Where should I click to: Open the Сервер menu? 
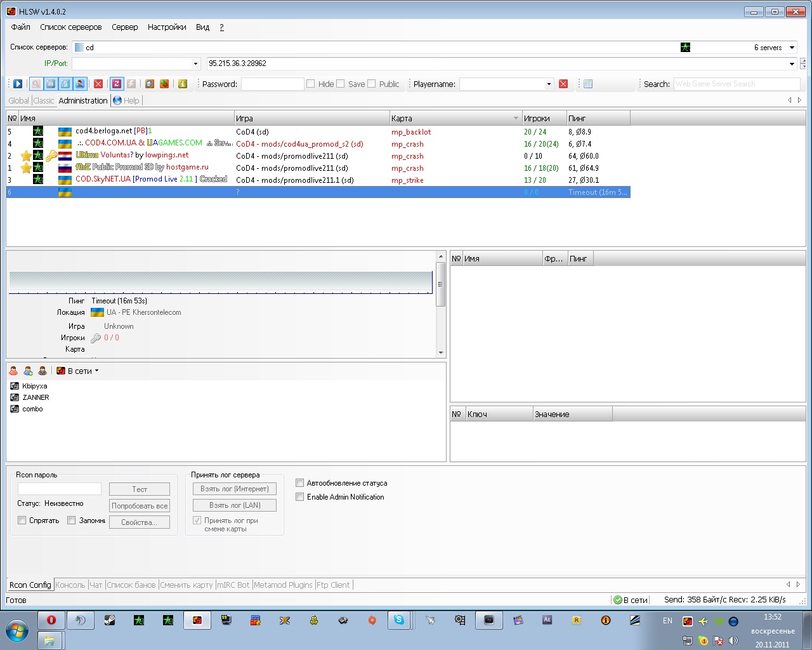click(x=125, y=27)
